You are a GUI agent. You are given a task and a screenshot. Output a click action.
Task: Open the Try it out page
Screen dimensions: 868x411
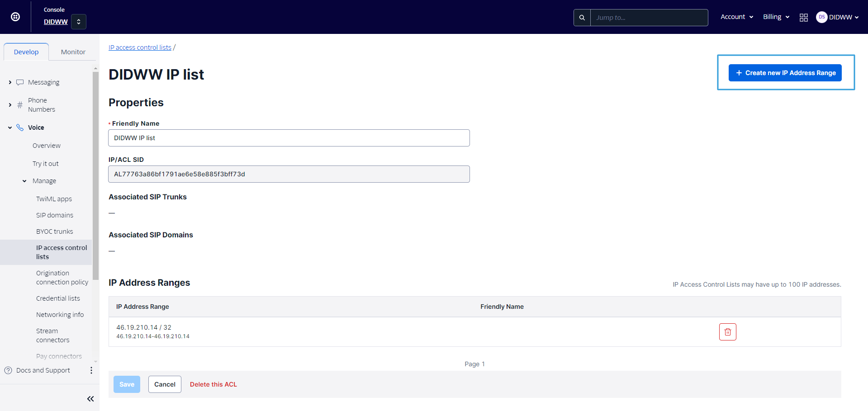coord(46,164)
